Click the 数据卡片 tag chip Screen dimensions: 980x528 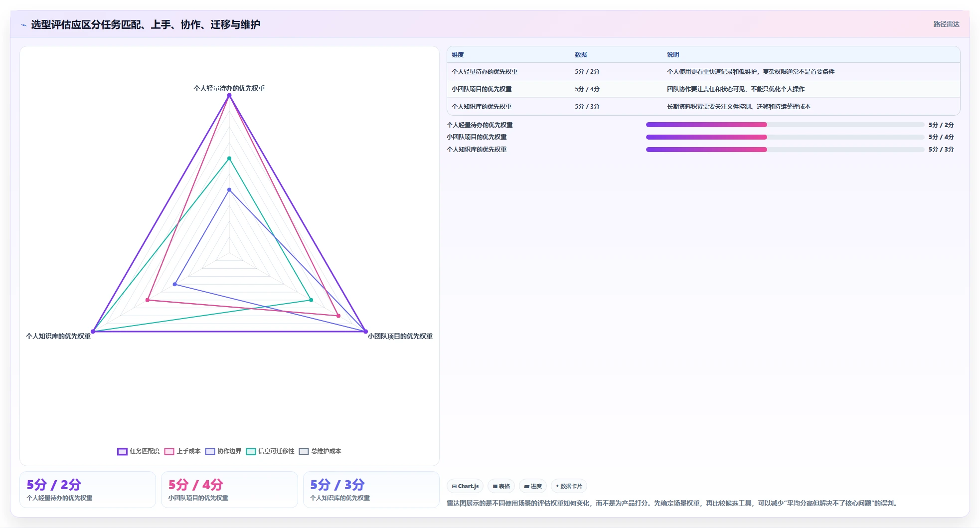[x=569, y=486]
